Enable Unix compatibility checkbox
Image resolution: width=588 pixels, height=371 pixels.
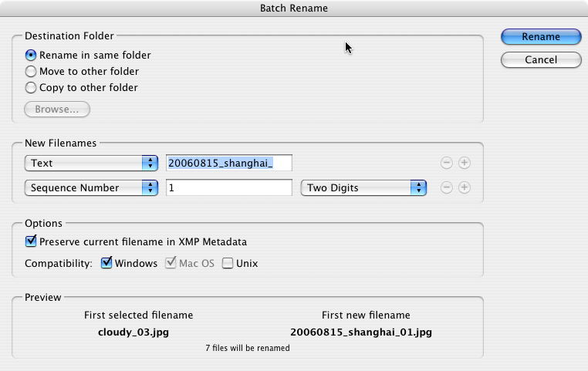click(227, 263)
